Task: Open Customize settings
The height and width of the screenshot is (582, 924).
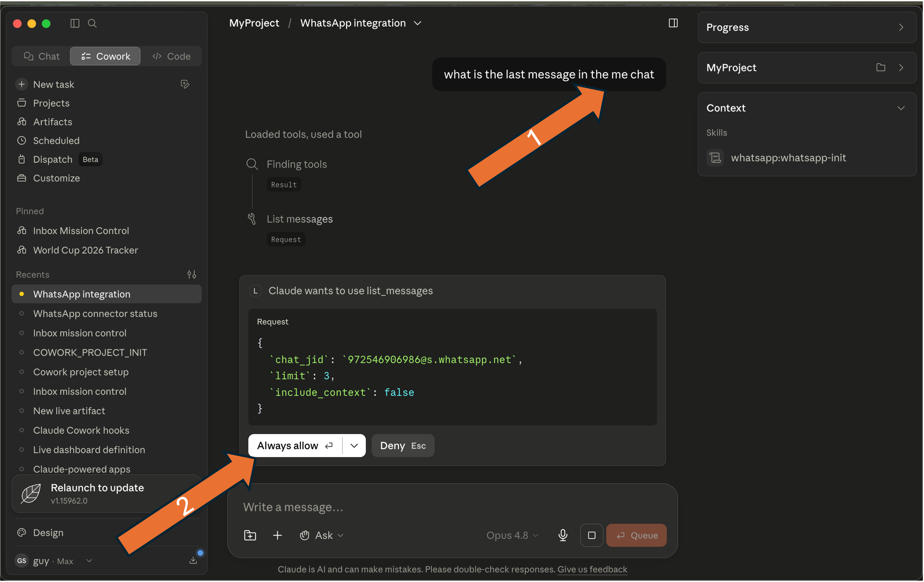Action: pos(56,178)
